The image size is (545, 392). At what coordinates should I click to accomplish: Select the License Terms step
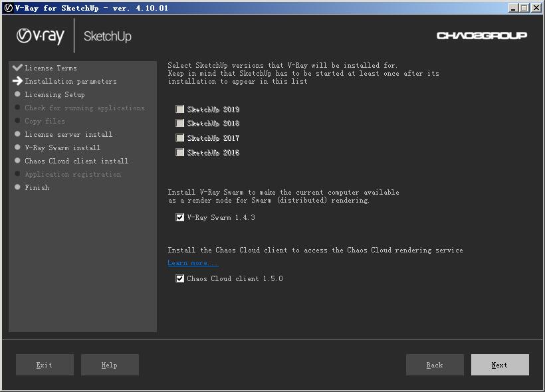pyautogui.click(x=51, y=68)
